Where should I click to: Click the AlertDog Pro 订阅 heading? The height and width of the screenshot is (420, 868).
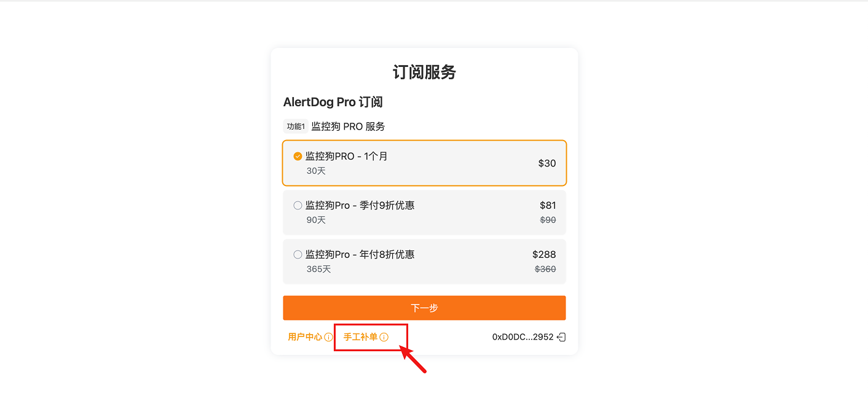[333, 101]
